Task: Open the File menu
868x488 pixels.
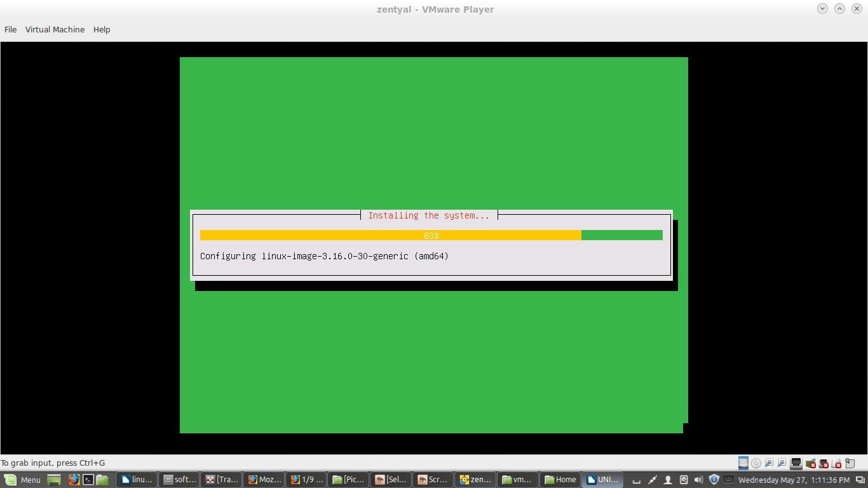Action: click(10, 29)
